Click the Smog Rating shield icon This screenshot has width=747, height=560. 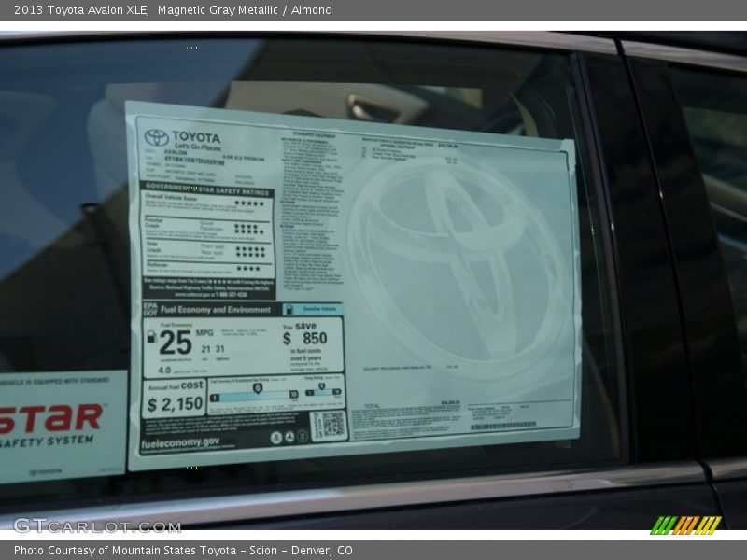[x=322, y=387]
